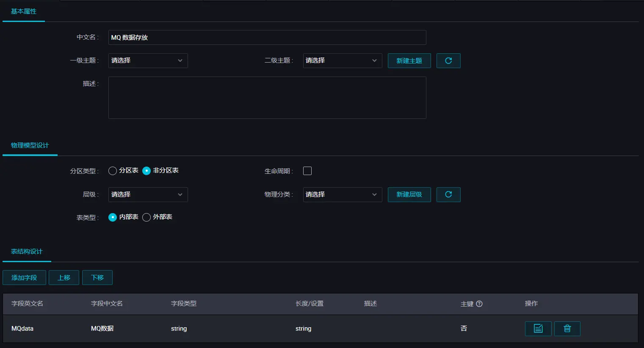Switch to the 基本属性 tab
Screen dimensions: 644x348
(x=23, y=11)
